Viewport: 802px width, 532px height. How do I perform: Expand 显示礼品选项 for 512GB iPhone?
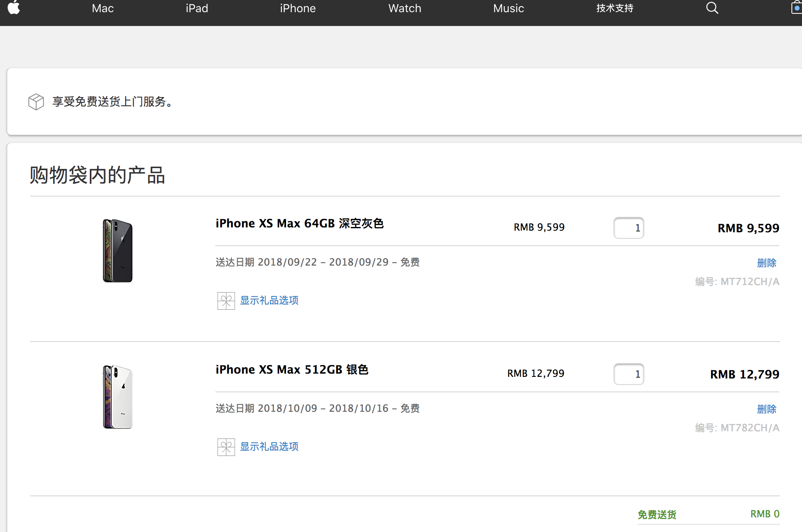pyautogui.click(x=269, y=447)
